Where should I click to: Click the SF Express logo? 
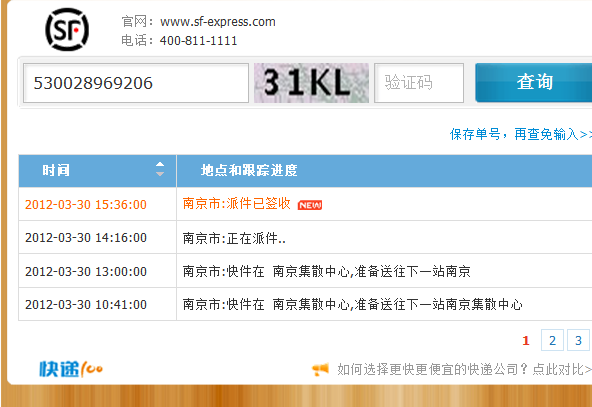[x=67, y=29]
